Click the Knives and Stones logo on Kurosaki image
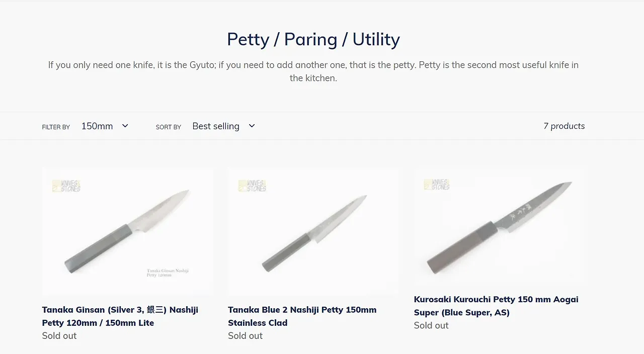644x354 pixels. (437, 185)
